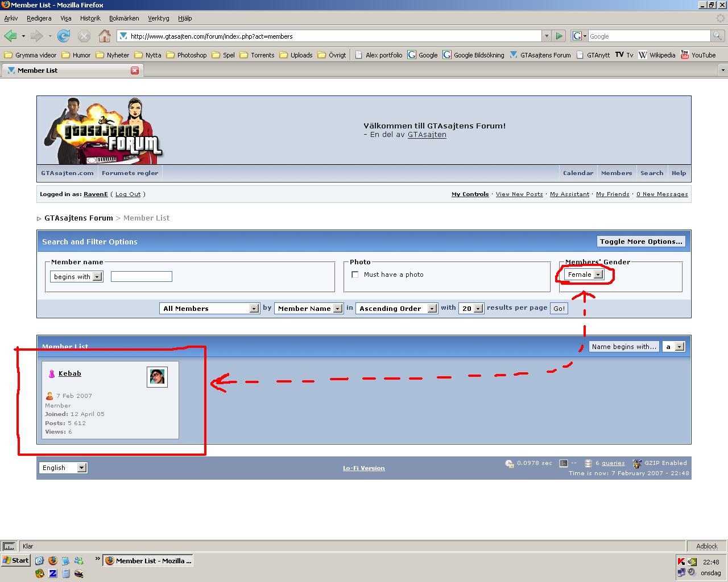Click Toggle More Options button
This screenshot has width=728, height=582.
point(641,242)
